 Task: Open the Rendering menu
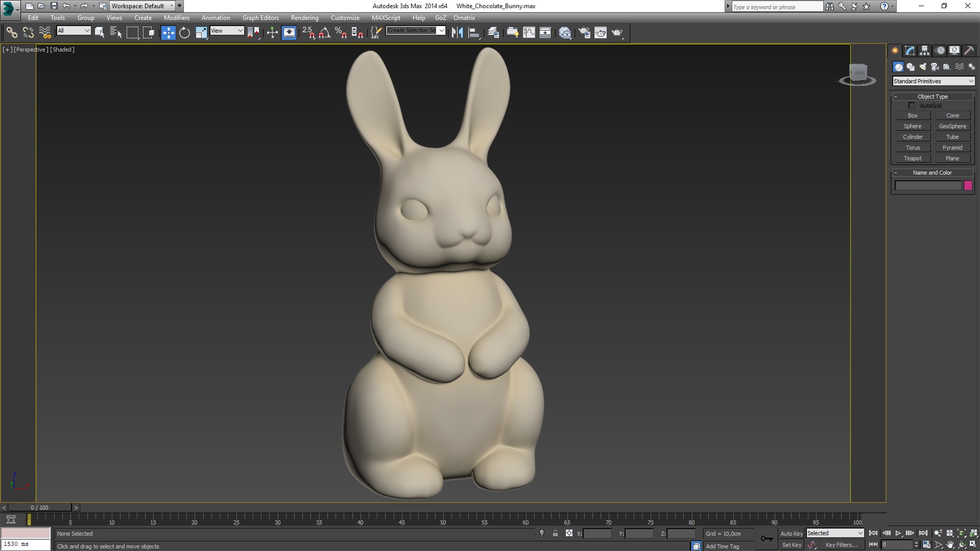305,18
